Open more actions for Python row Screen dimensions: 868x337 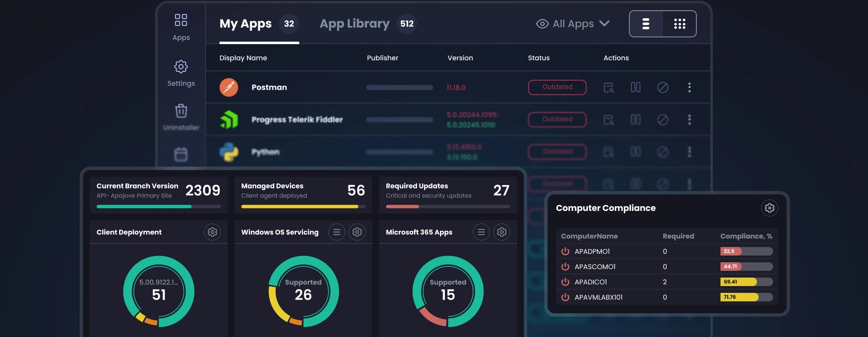tap(690, 152)
